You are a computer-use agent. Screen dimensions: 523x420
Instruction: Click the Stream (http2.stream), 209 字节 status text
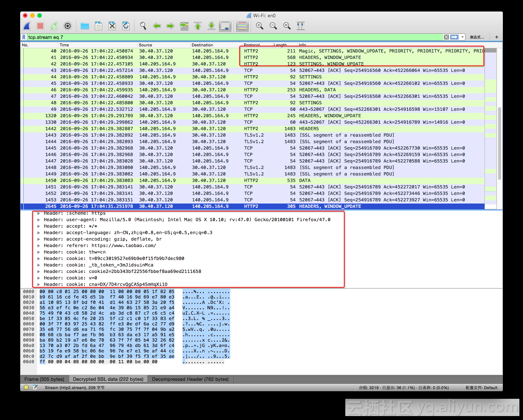pyautogui.click(x=74, y=388)
